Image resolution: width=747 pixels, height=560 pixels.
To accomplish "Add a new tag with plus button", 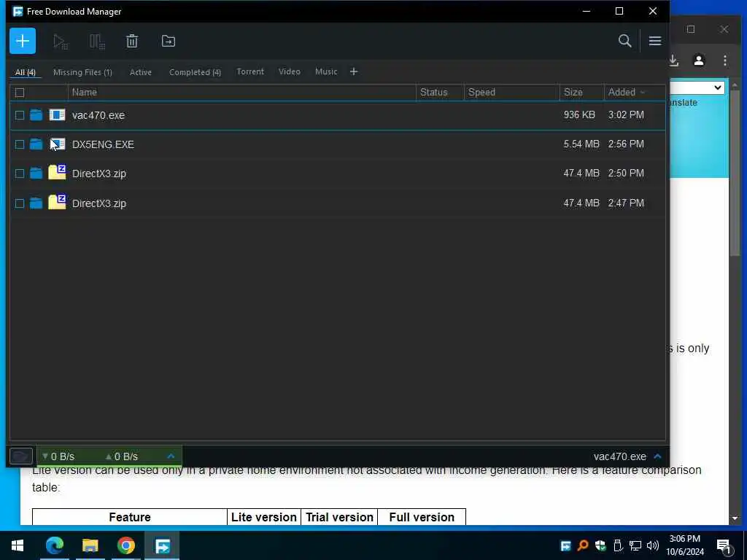I will (354, 72).
